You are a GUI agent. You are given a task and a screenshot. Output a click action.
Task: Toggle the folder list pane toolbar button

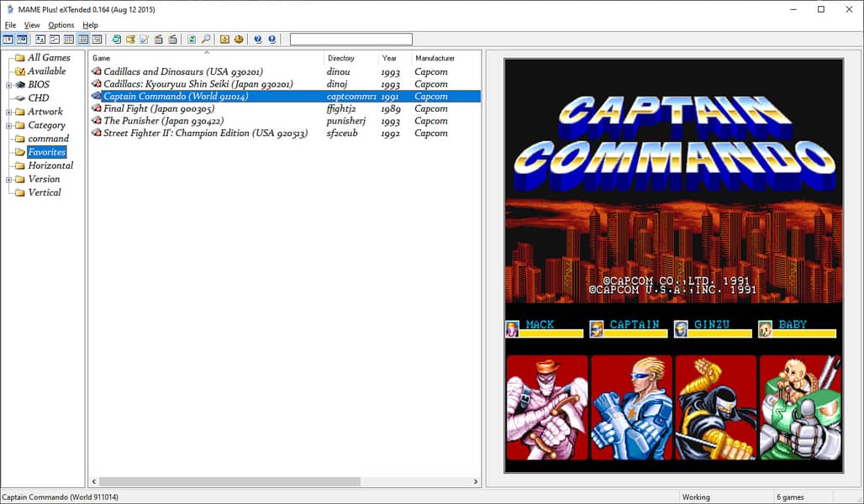click(x=8, y=39)
